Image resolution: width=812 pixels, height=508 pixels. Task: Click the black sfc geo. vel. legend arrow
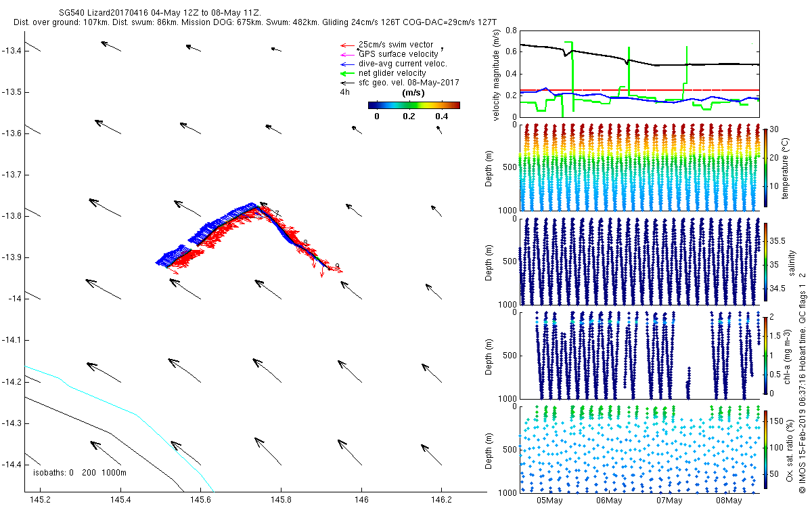tap(348, 83)
